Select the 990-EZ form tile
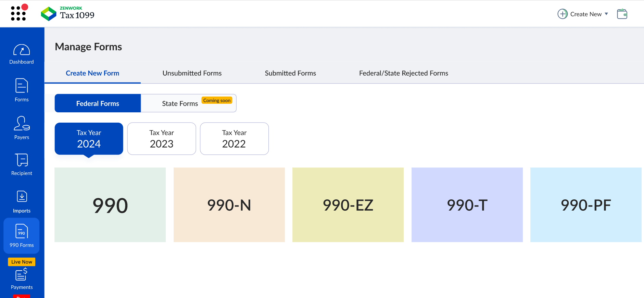The width and height of the screenshot is (644, 298). pyautogui.click(x=348, y=205)
